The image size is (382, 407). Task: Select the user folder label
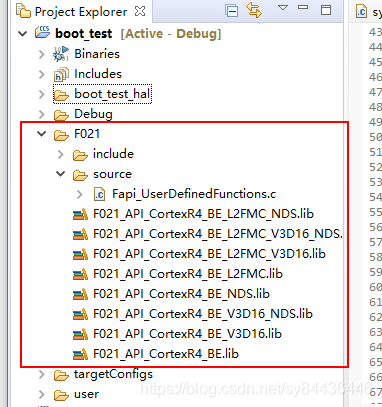[x=86, y=394]
